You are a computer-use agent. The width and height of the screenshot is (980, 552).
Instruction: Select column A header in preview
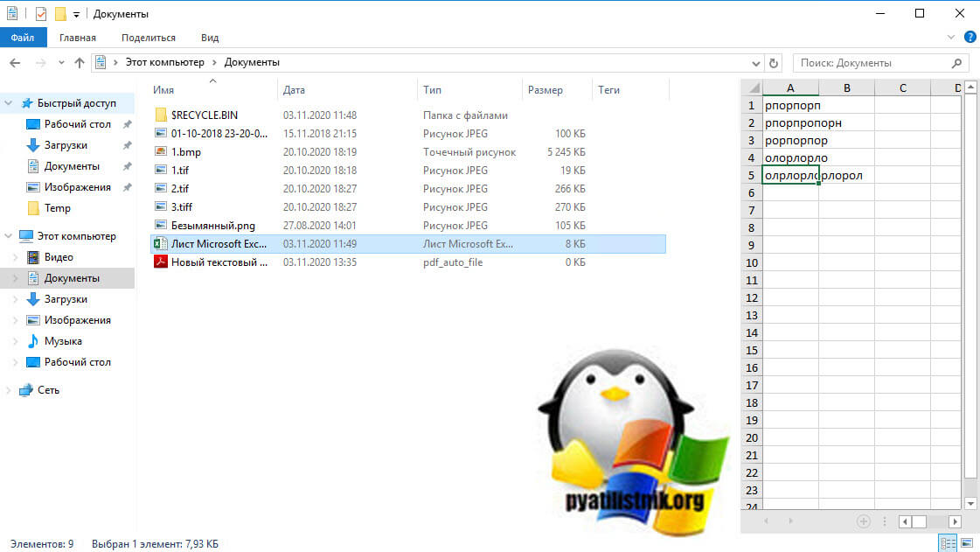[790, 88]
